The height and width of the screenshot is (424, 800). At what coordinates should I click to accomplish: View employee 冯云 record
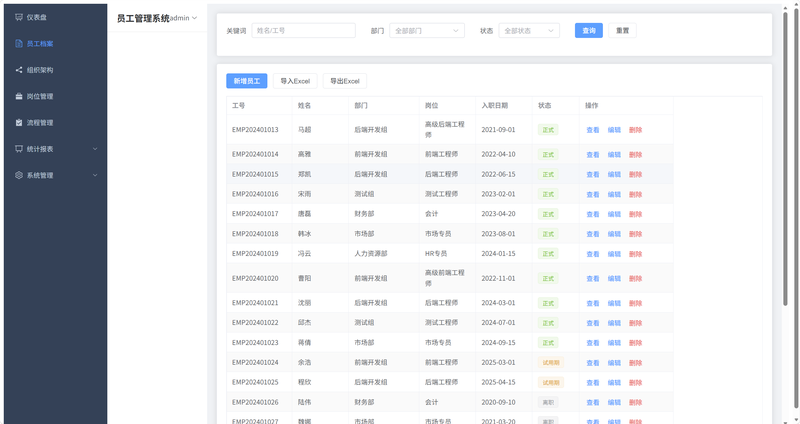pos(593,254)
